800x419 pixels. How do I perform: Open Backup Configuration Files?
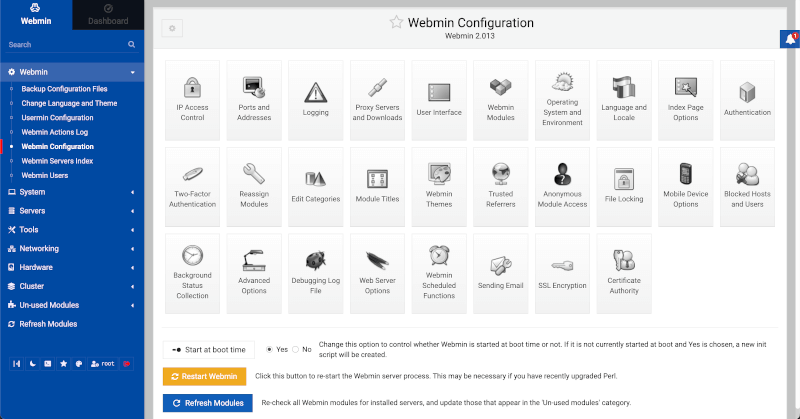(x=64, y=89)
